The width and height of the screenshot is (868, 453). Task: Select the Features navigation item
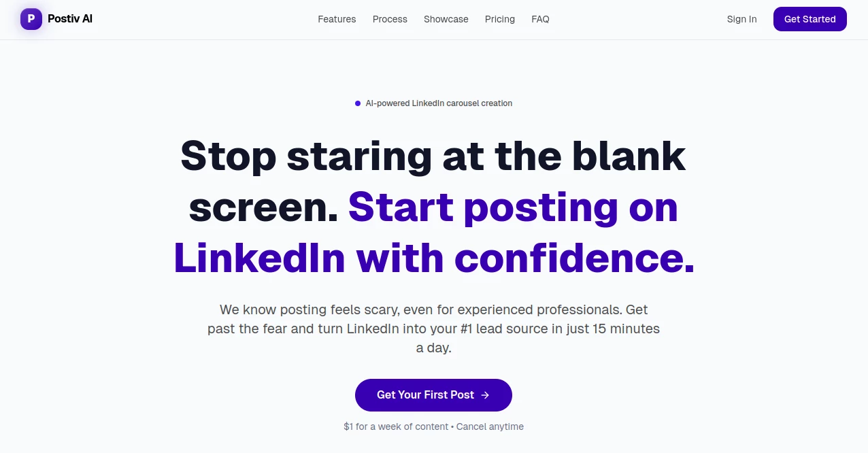click(x=337, y=19)
